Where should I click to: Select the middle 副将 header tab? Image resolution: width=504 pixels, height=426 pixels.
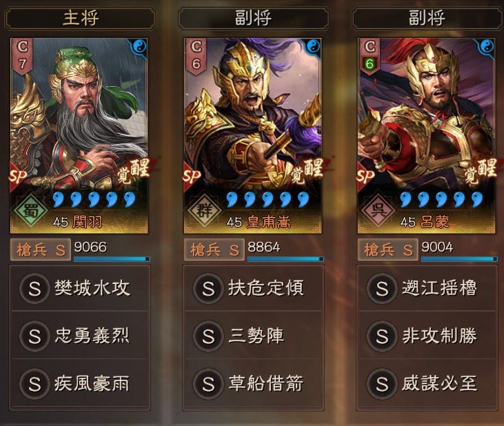click(x=254, y=19)
